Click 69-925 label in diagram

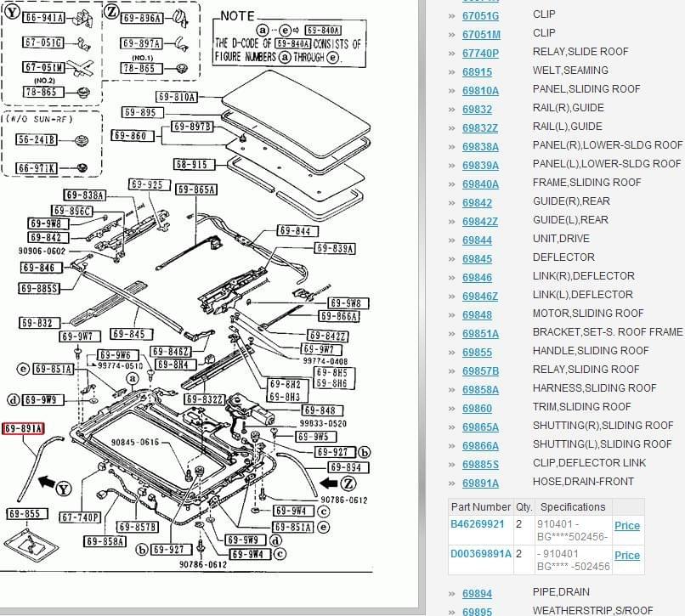pos(150,185)
